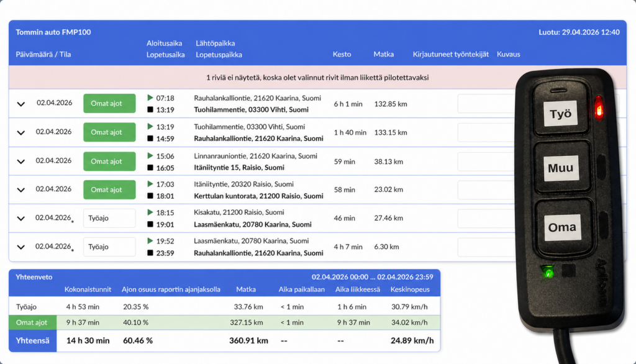
Task: Toggle the Omat ajot status of 07:18 trip
Action: 109,104
